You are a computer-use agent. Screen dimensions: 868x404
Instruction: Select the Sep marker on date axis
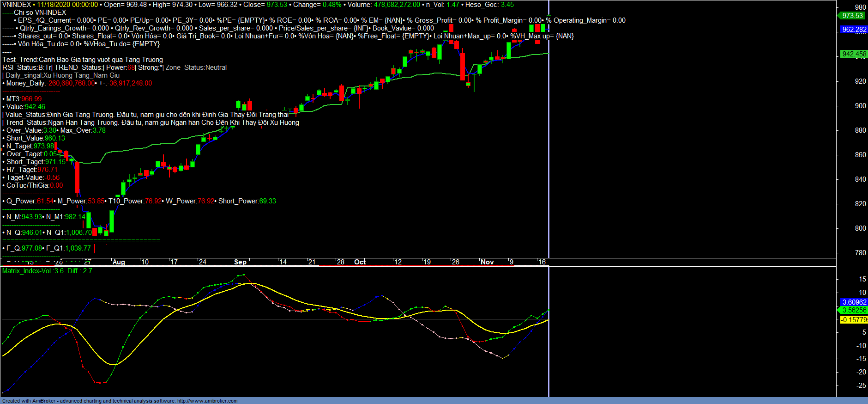[x=240, y=262]
